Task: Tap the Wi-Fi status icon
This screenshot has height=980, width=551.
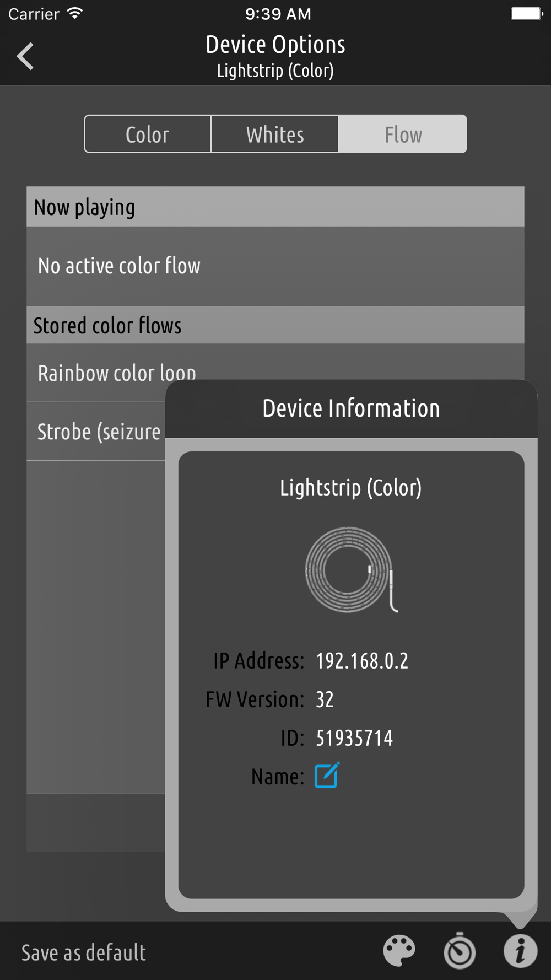Action: [x=75, y=13]
